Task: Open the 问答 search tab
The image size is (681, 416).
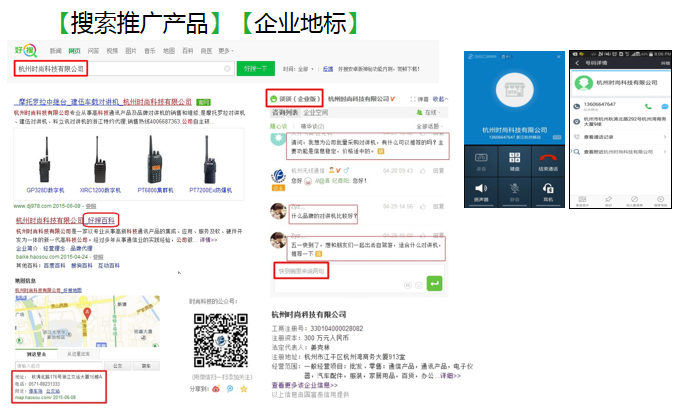Action: [x=93, y=51]
